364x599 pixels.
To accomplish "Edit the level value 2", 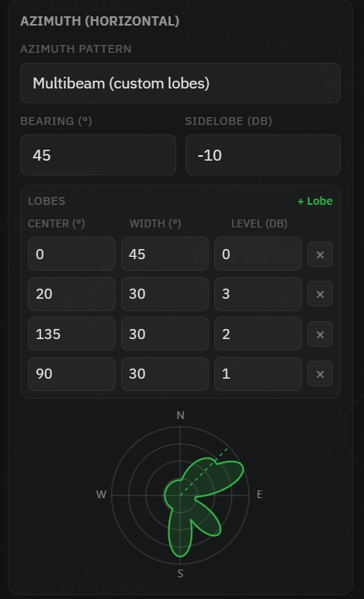I will point(258,334).
